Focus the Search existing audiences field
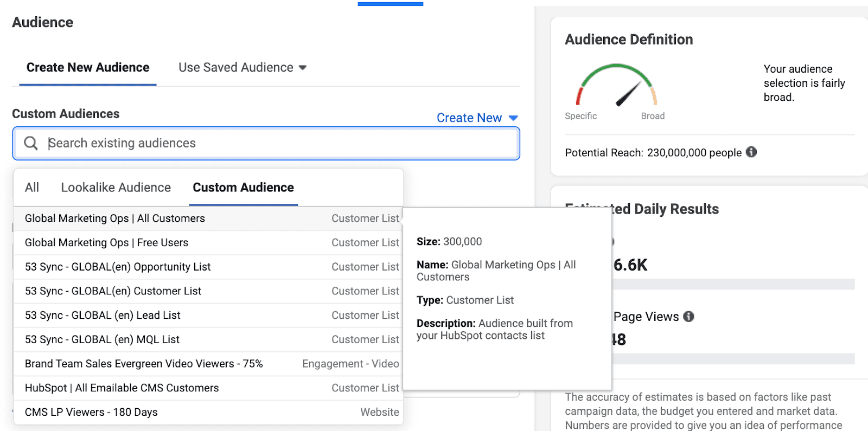This screenshot has height=431, width=868. 271,143
